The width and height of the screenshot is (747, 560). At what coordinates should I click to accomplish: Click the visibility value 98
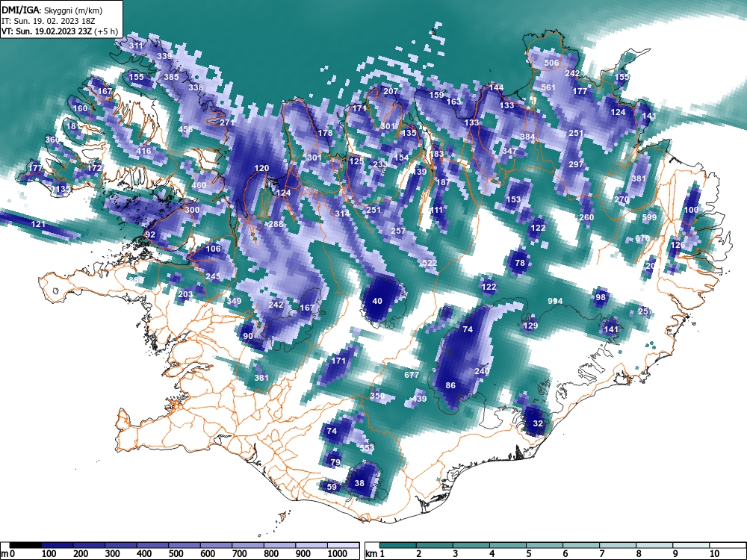coord(601,297)
